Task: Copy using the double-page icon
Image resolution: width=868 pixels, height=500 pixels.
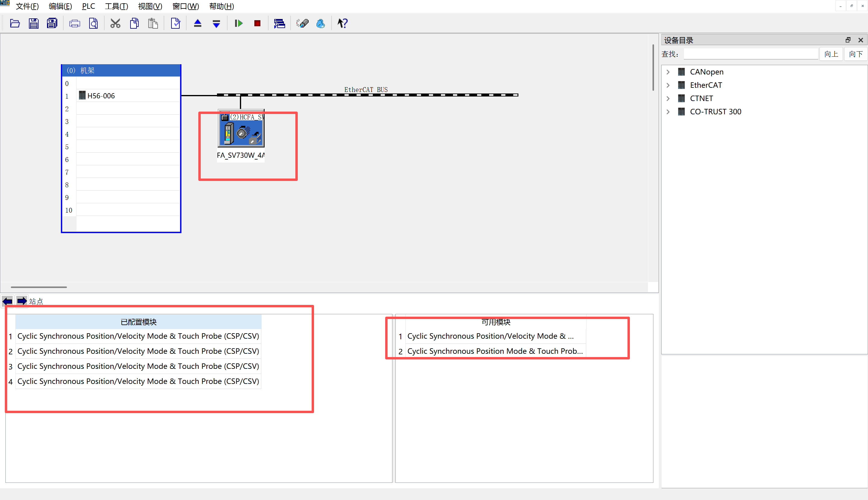Action: (134, 23)
